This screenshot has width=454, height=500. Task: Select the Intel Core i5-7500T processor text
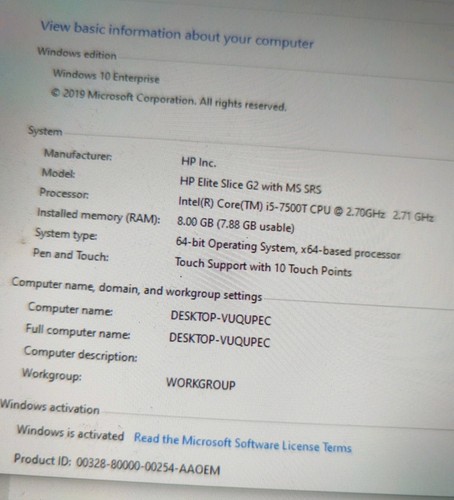306,209
